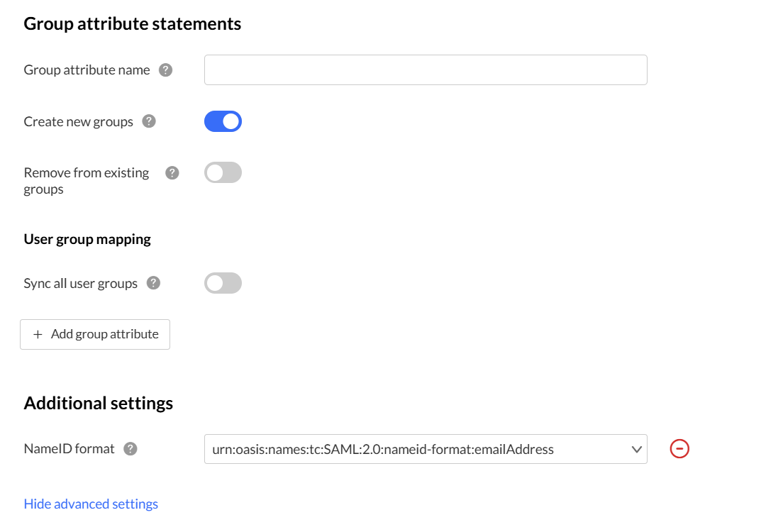The image size is (783, 532).
Task: Click help icon for Remove from existing groups
Action: pos(172,173)
